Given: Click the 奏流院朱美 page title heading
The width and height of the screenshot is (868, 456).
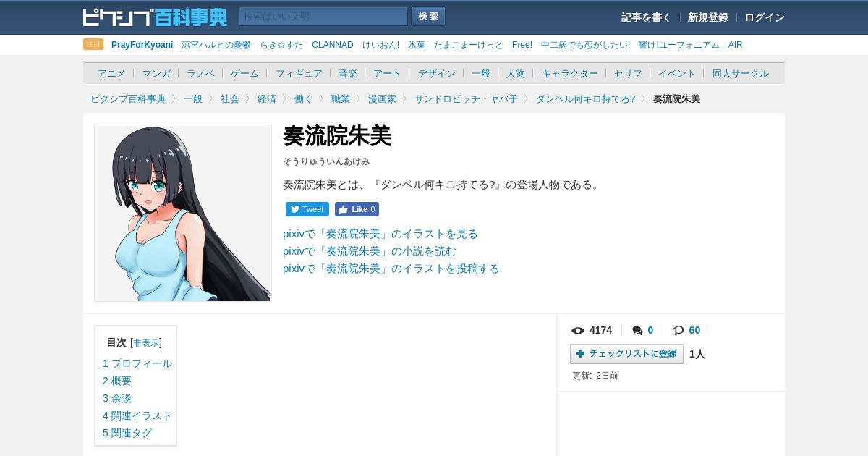Looking at the screenshot, I should 337,136.
